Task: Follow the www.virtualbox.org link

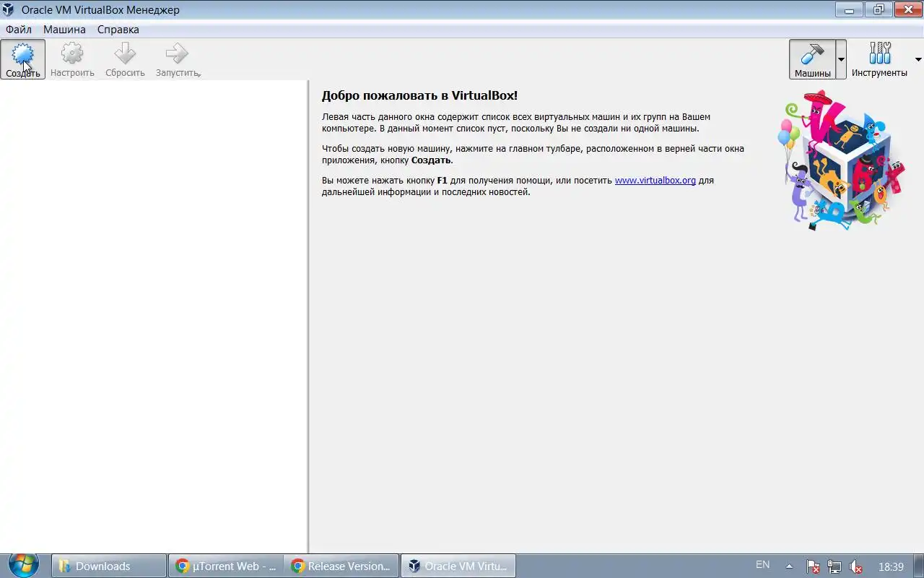Action: pos(655,181)
